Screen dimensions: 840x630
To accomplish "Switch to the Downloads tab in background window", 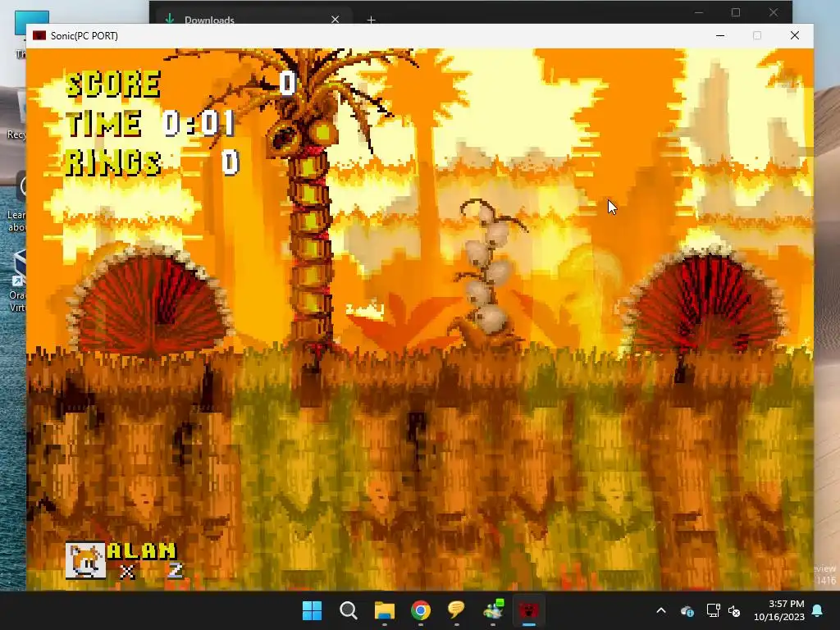I will click(x=209, y=20).
